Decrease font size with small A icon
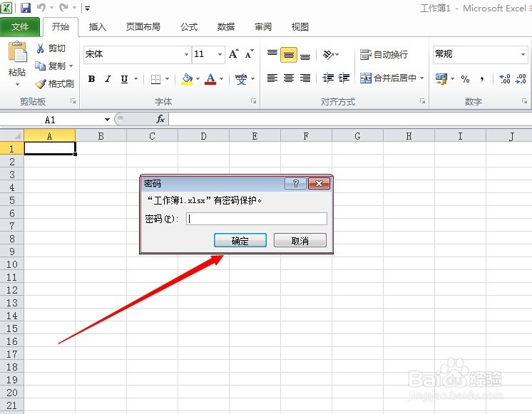Viewport: 532px width, 414px height. [250, 54]
